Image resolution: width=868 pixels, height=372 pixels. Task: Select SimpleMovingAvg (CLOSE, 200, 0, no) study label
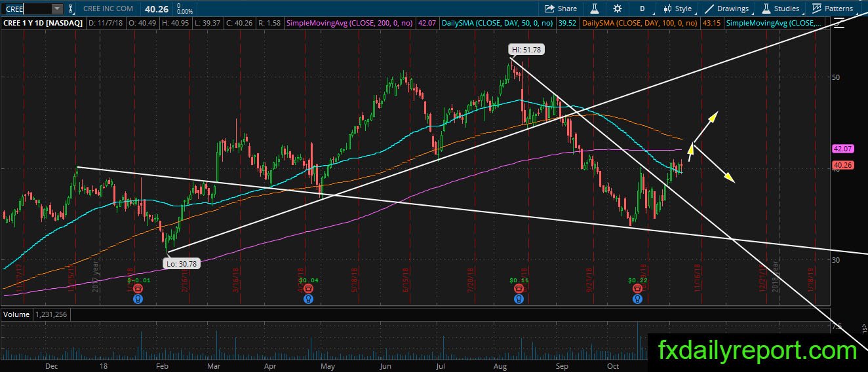pos(349,23)
